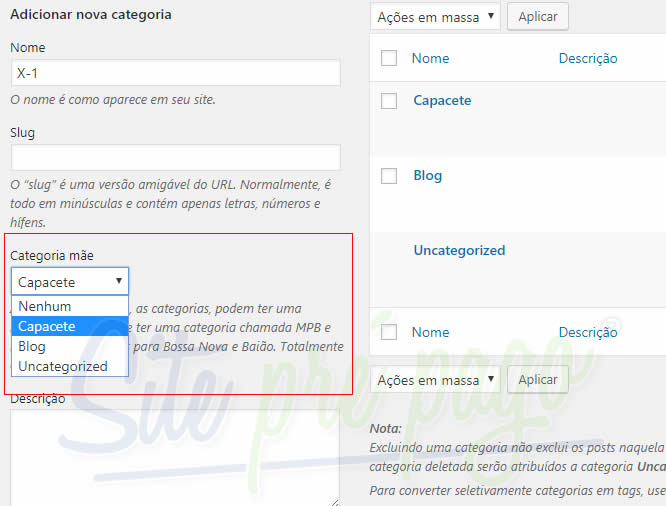Pick Blog from parent category options
666x506 pixels.
32,346
